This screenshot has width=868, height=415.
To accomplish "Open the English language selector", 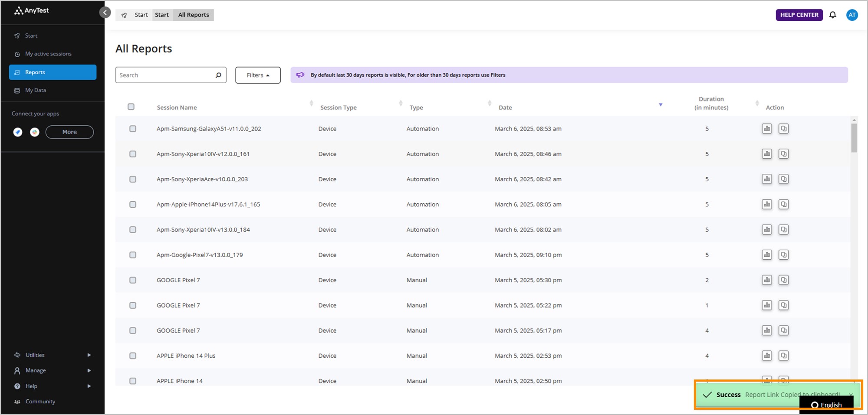I will click(826, 405).
